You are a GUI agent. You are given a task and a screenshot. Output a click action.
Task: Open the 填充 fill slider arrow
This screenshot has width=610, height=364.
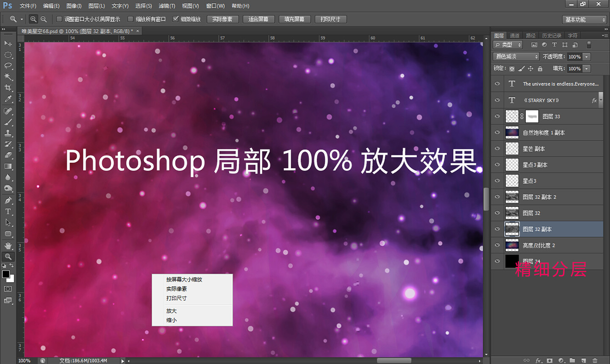point(586,69)
